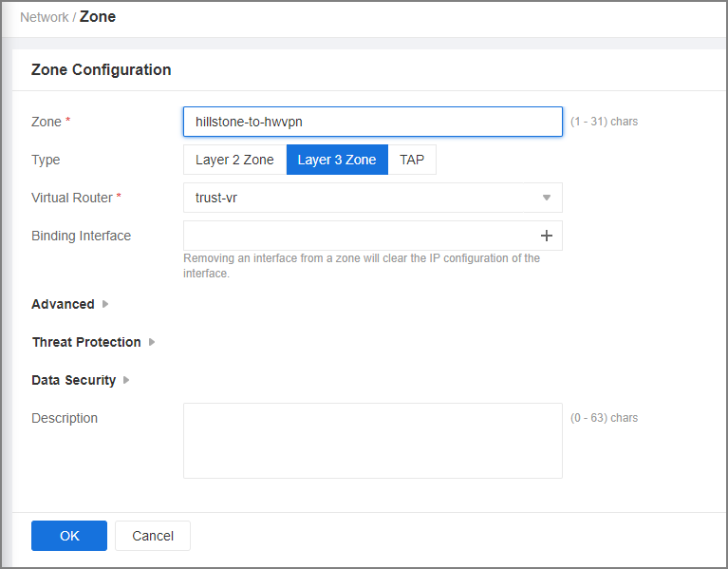Select Layer 3 Zone type
This screenshot has width=728, height=569.
click(337, 160)
